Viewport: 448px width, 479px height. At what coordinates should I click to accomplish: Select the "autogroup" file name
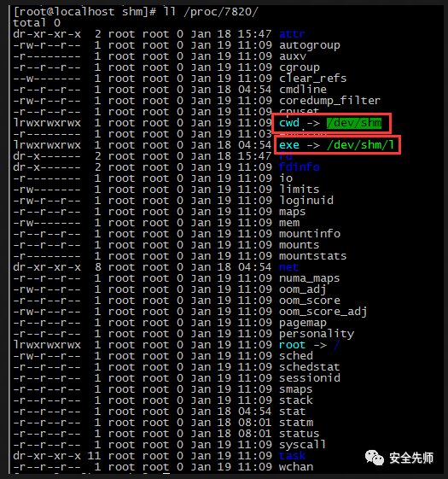[x=310, y=45]
